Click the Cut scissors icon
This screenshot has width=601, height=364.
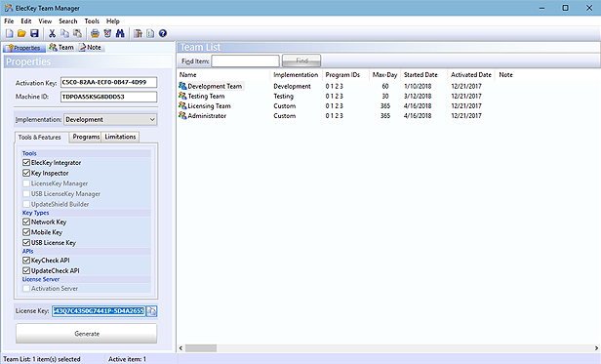(x=52, y=34)
